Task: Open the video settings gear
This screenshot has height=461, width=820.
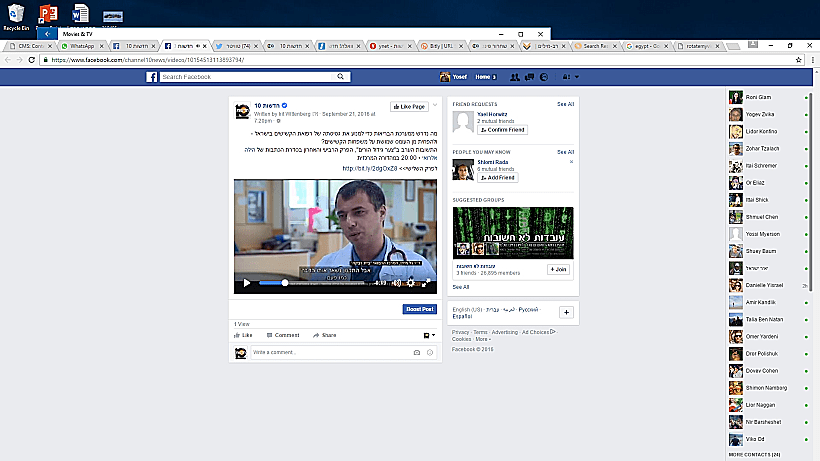Action: pos(410,283)
